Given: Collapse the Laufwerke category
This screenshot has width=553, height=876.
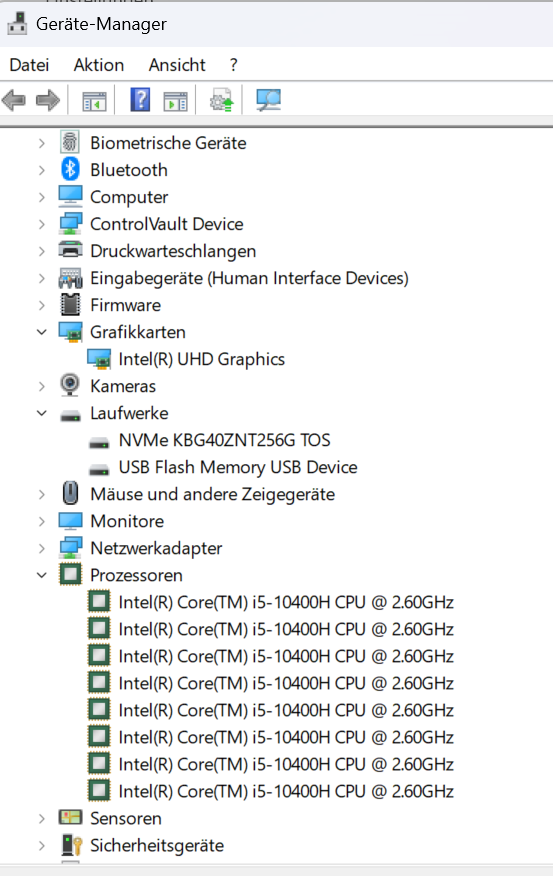Looking at the screenshot, I should pos(42,413).
